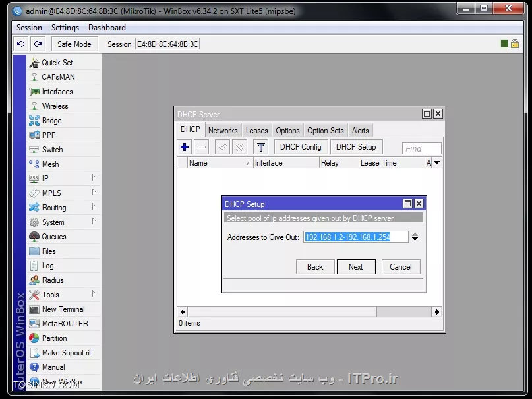Open the Switch menu icon

[34, 150]
